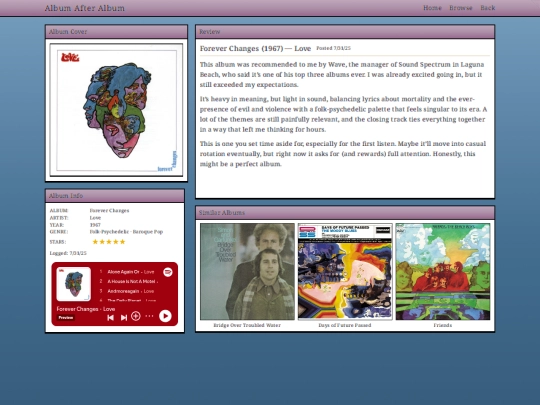The image size is (540, 405).
Task: Open Bridge Over Troubled Water album cover
Action: click(x=247, y=272)
